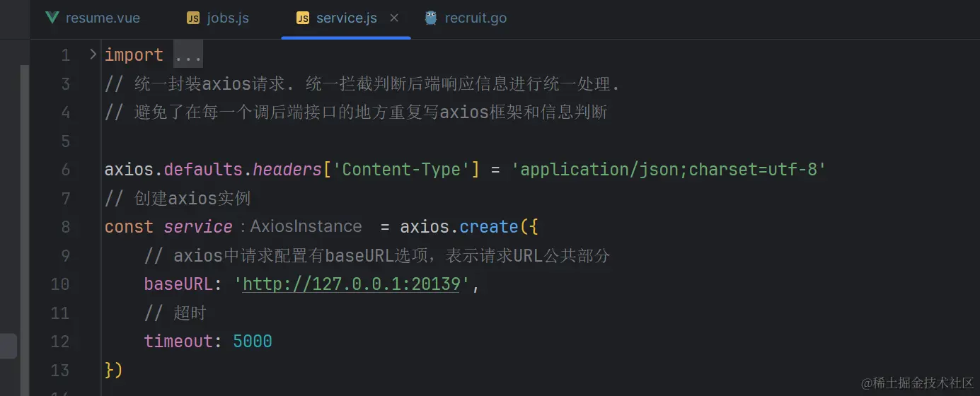Click the service constant name
Viewport: 980px width, 396px height.
click(198, 227)
